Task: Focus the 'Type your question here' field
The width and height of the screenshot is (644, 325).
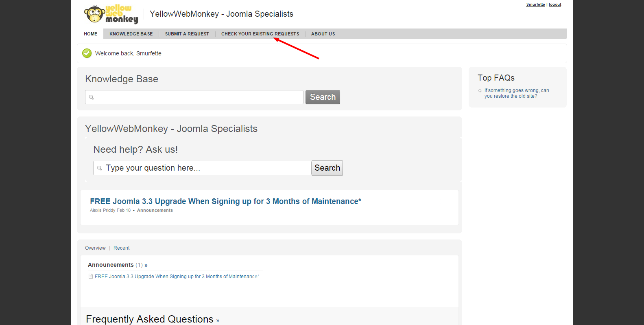Action: (x=205, y=168)
